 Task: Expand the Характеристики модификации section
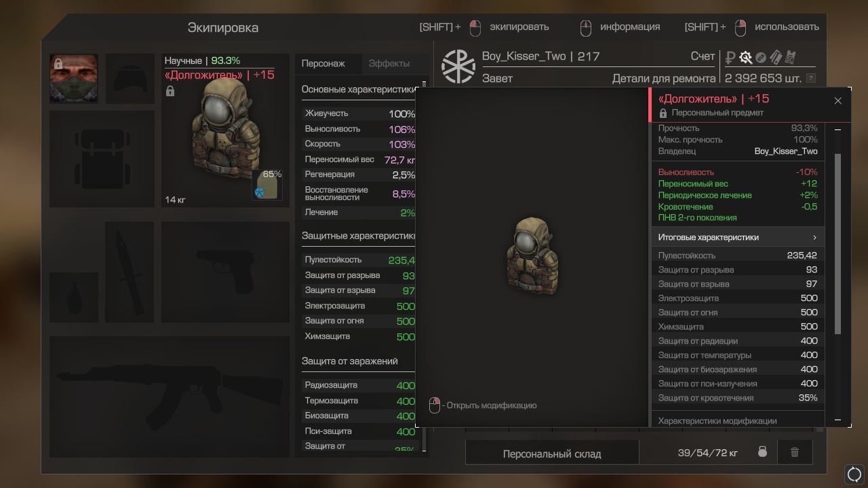pyautogui.click(x=738, y=420)
